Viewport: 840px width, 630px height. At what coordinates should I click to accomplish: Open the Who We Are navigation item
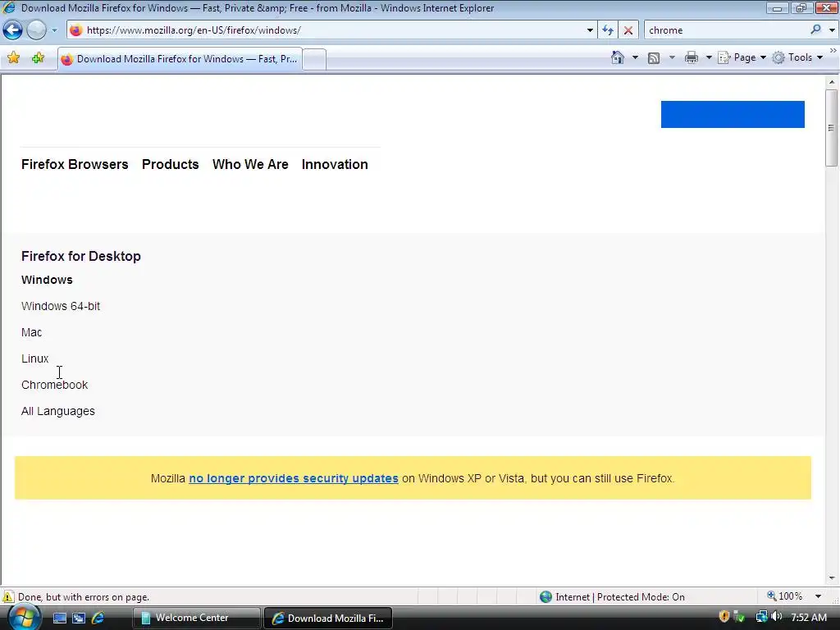250,164
